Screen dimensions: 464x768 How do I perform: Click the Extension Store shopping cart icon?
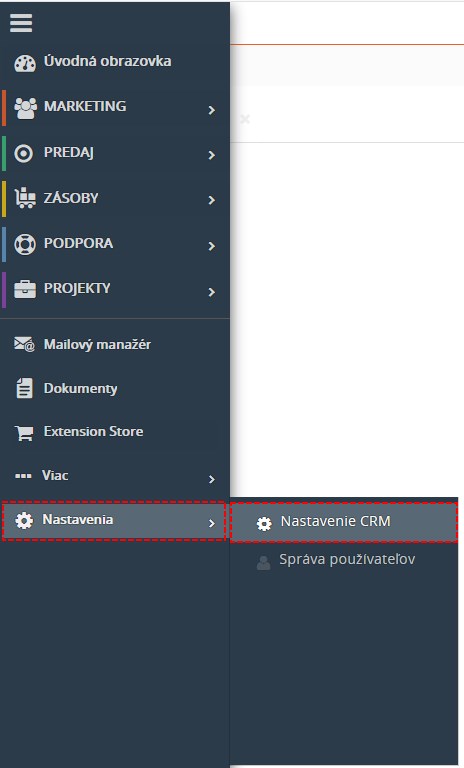pos(24,433)
